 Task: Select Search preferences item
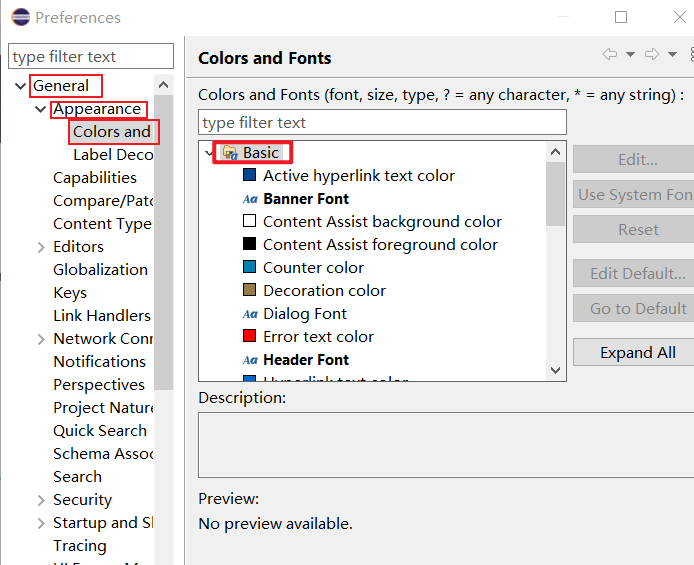click(x=77, y=477)
